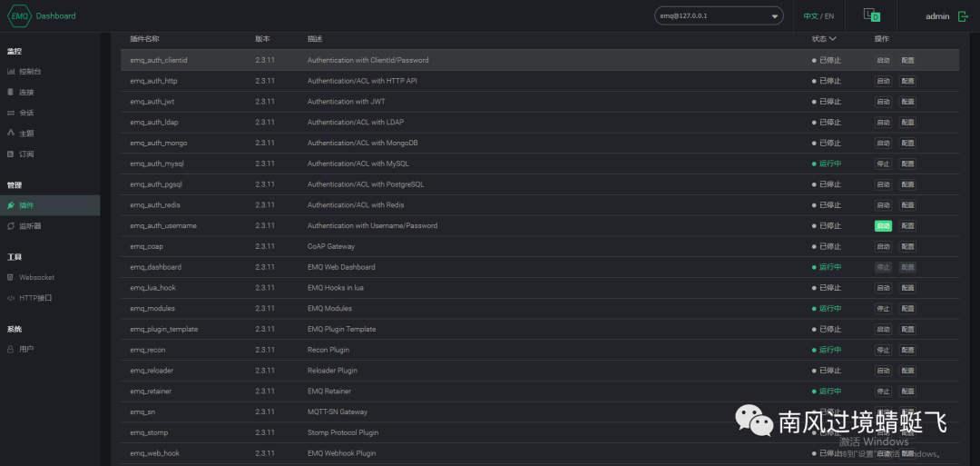980x466 pixels.
Task: Open 配置 for emq_retainer
Action: [x=907, y=391]
